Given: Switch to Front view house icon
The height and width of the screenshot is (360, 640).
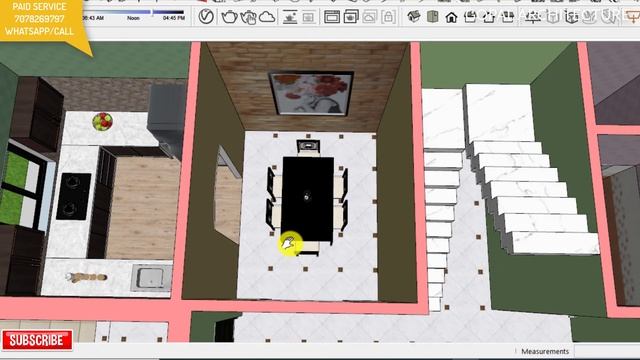Looking at the screenshot, I should pyautogui.click(x=451, y=17).
